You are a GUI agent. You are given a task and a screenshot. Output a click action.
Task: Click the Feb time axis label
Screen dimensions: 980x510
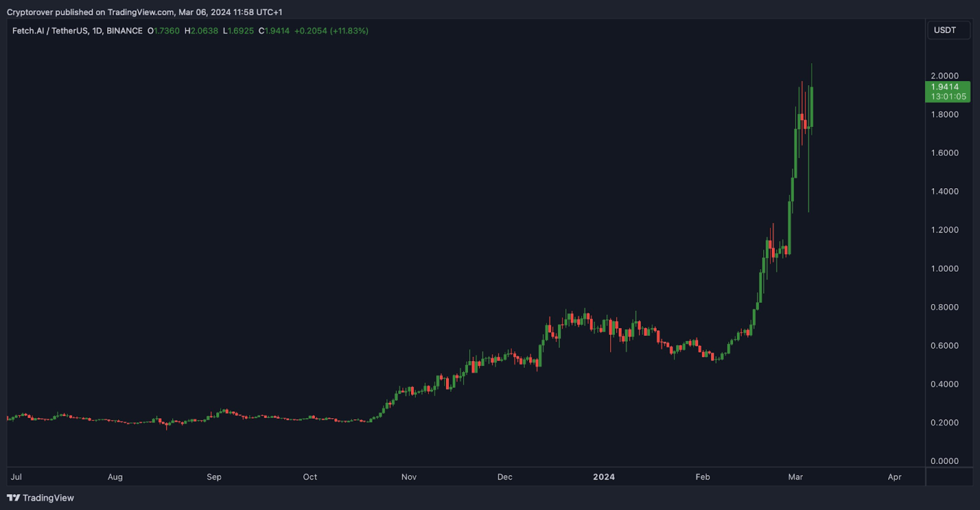click(702, 477)
